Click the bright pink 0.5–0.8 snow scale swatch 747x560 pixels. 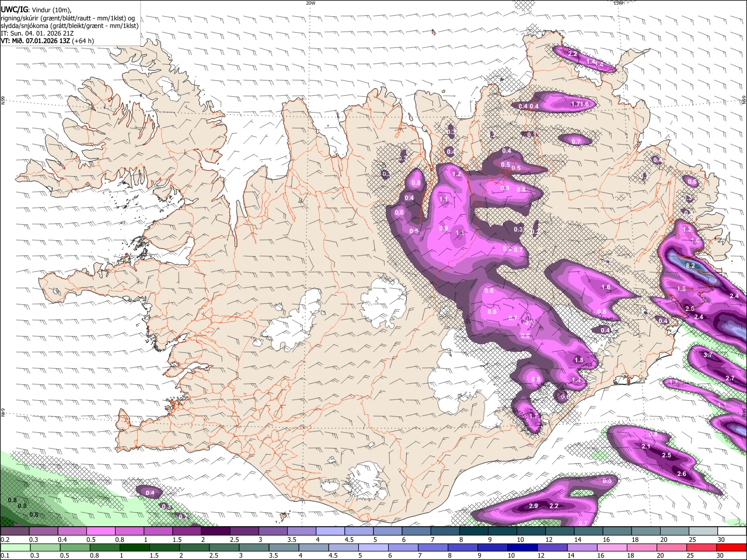coord(101,531)
